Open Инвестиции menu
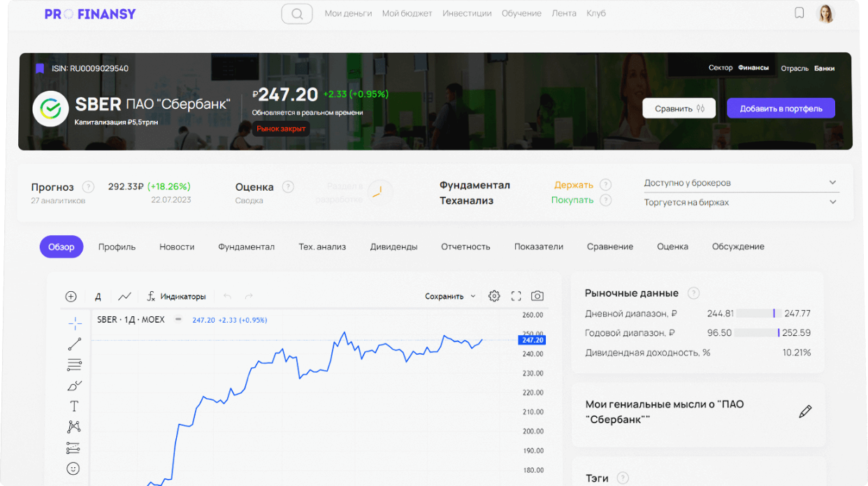Image resolution: width=868 pixels, height=486 pixels. click(467, 13)
